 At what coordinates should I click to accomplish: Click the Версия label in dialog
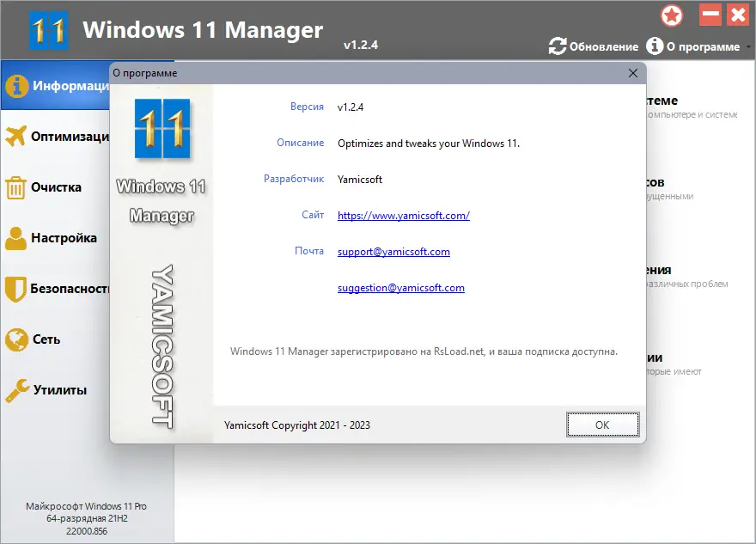307,107
